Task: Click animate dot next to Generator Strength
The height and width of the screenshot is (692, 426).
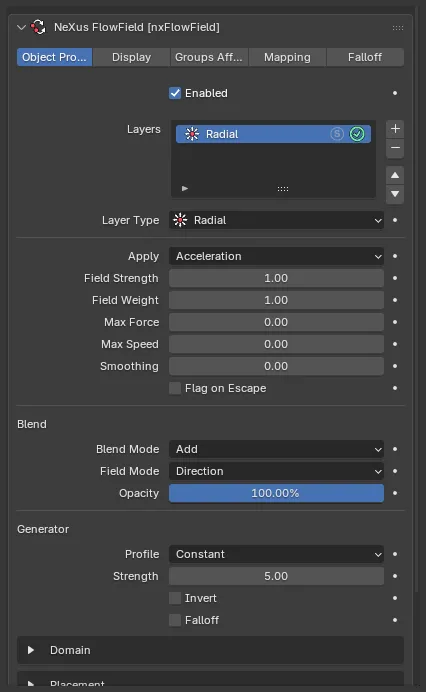Action: tap(395, 576)
